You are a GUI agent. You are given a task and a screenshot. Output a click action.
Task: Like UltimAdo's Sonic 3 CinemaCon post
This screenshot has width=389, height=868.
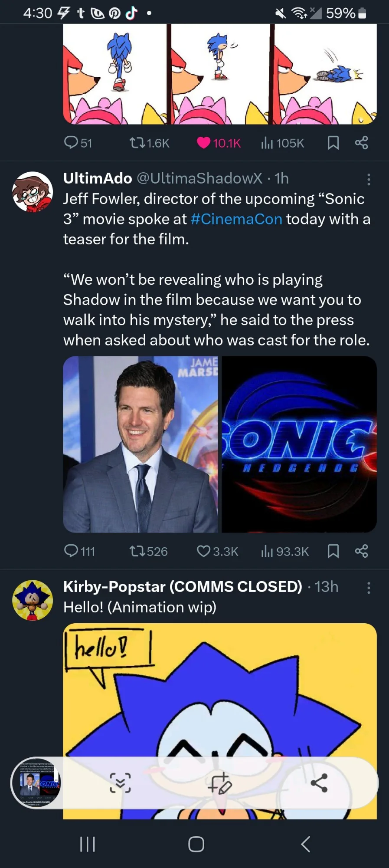(x=203, y=551)
